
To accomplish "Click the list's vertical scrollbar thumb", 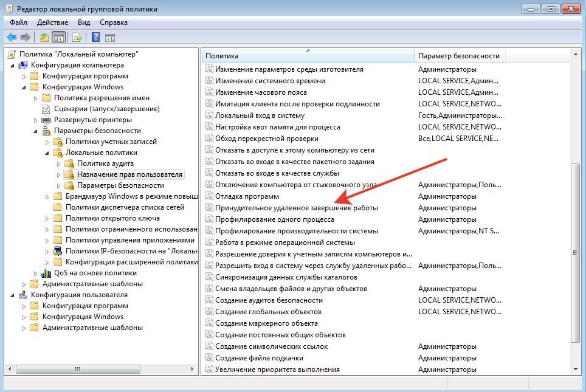I will pyautogui.click(x=575, y=253).
